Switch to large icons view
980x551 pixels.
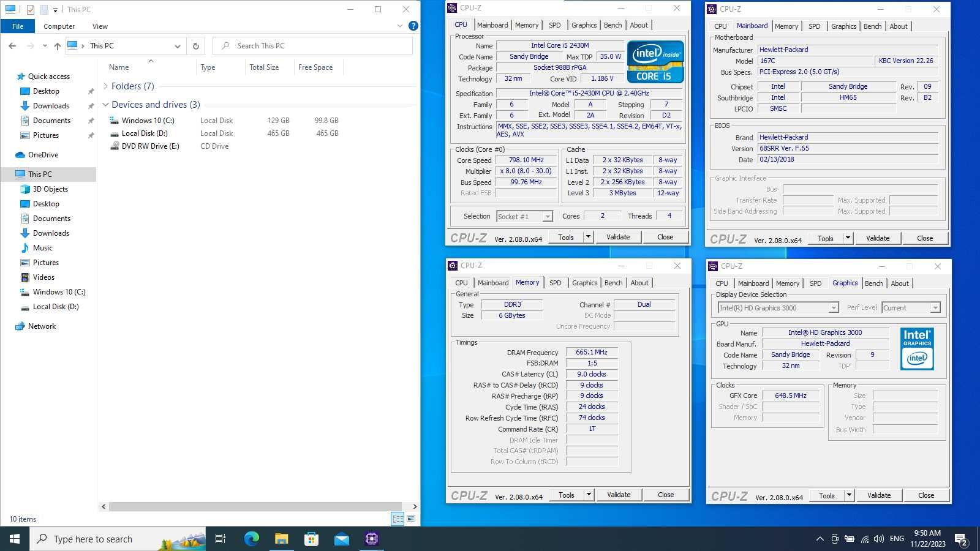tap(411, 519)
